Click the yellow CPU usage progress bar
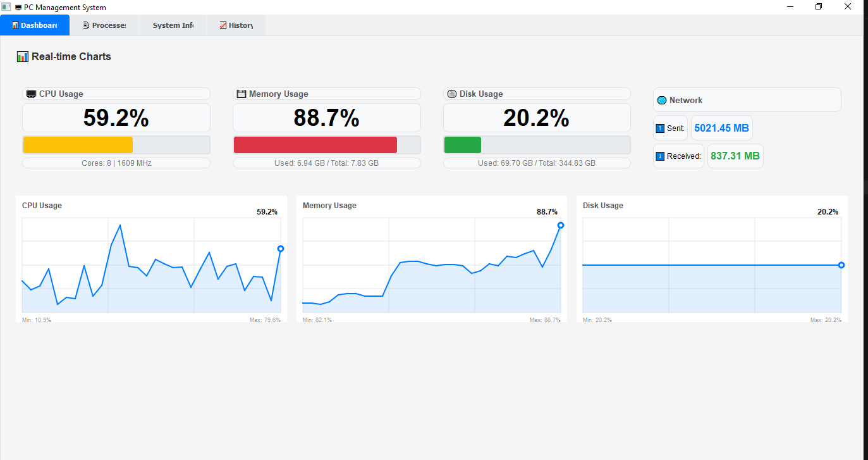The width and height of the screenshot is (868, 460). click(x=78, y=145)
